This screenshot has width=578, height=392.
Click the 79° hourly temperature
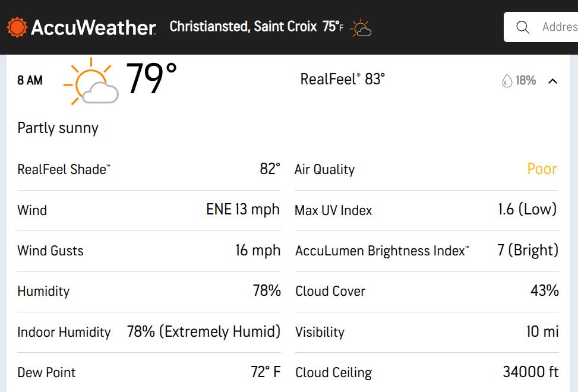151,79
